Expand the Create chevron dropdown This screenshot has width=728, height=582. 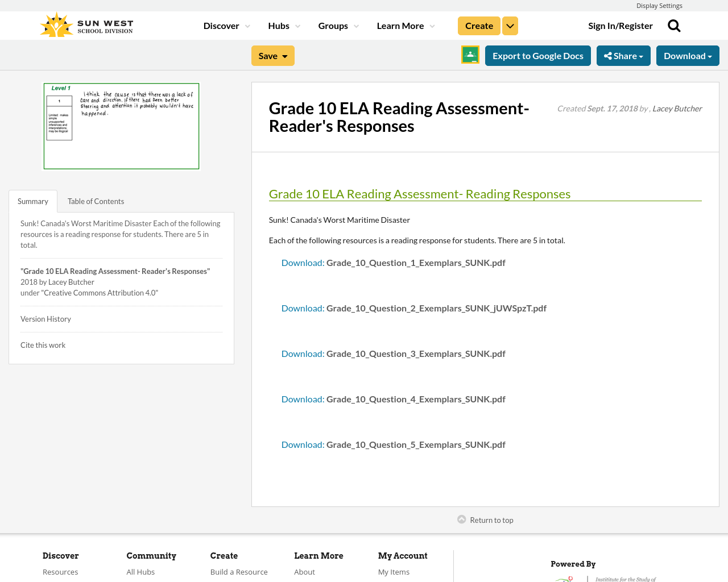click(x=510, y=25)
